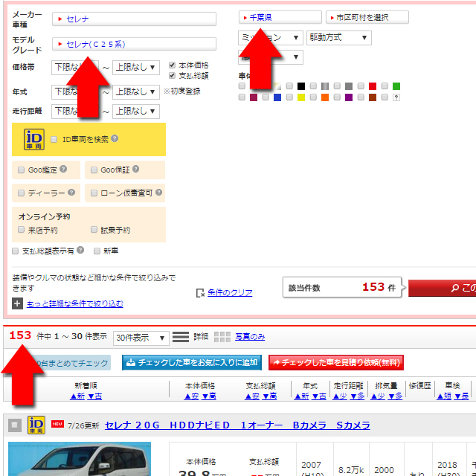The width and height of the screenshot is (476, 476).
Task: Open maker selector showing セレナ
Action: click(x=134, y=19)
